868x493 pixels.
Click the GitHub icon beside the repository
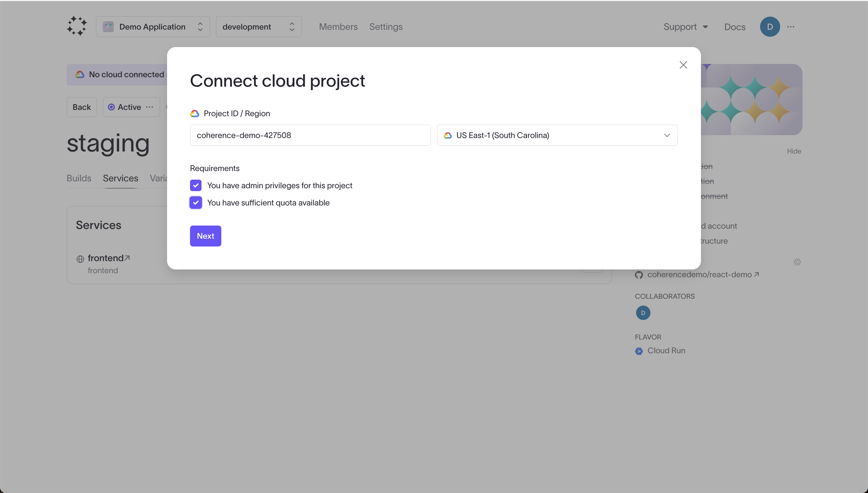tap(639, 275)
